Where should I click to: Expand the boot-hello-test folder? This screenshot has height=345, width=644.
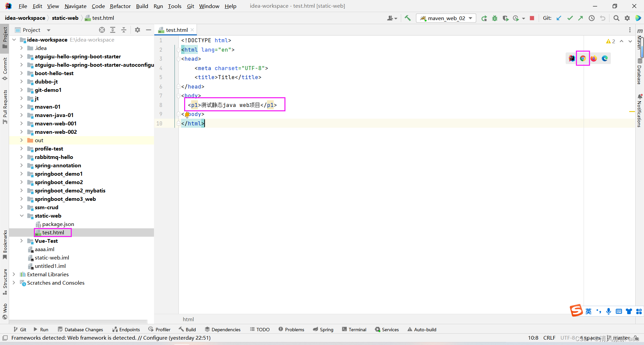click(21, 73)
